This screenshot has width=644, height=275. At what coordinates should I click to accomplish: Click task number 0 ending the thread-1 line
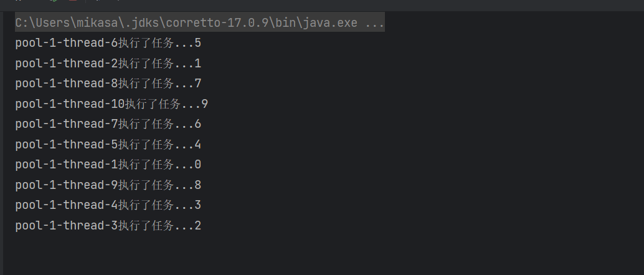197,165
